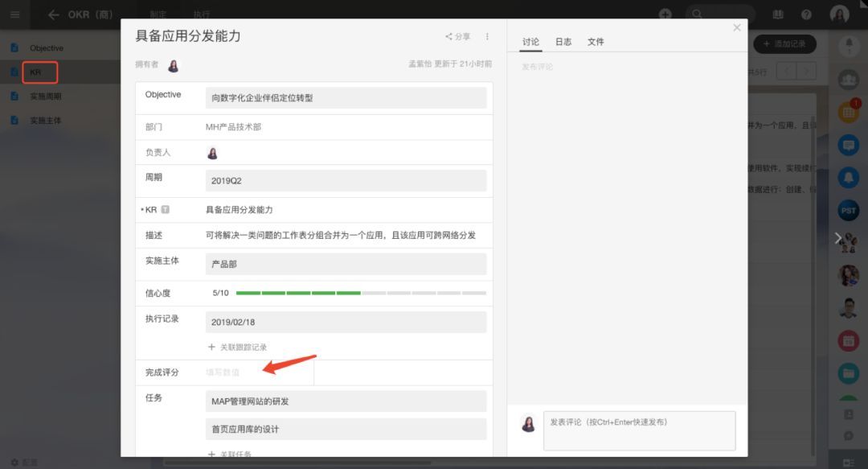
Task: Open the 执行记录 entry 2019/02/18
Action: [346, 322]
